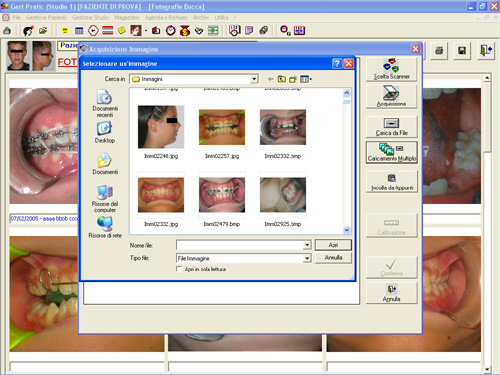Click Annulla in the file dialog
The width and height of the screenshot is (500, 375).
pos(333,258)
